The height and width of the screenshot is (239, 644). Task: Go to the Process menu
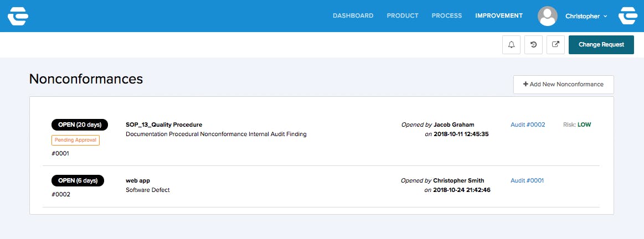pos(446,15)
